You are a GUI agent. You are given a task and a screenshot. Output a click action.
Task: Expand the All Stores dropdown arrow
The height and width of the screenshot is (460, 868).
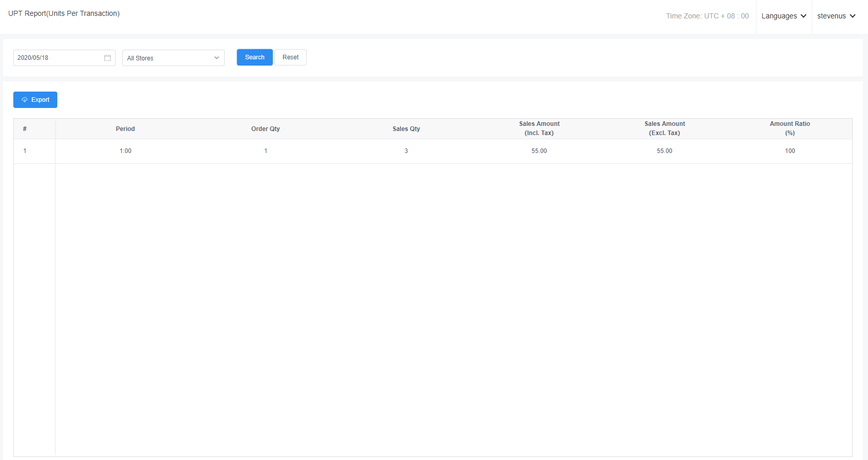coord(216,58)
